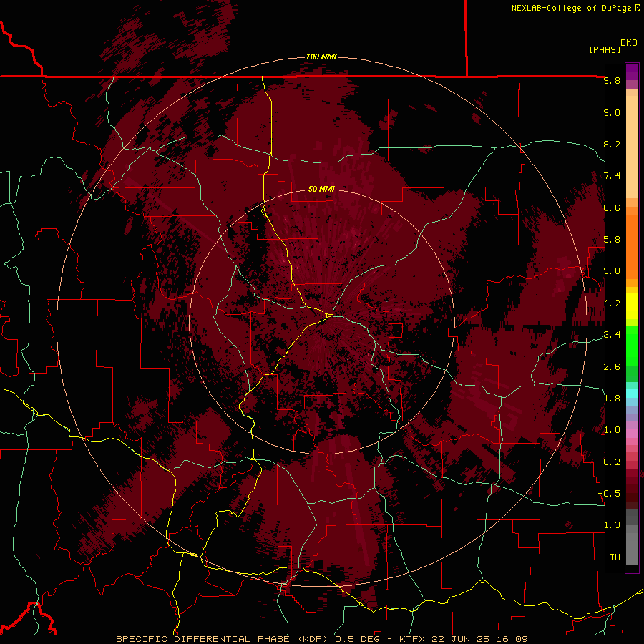644x644 pixels.
Task: Click the radar site at the highway junction
Action: 330,315
